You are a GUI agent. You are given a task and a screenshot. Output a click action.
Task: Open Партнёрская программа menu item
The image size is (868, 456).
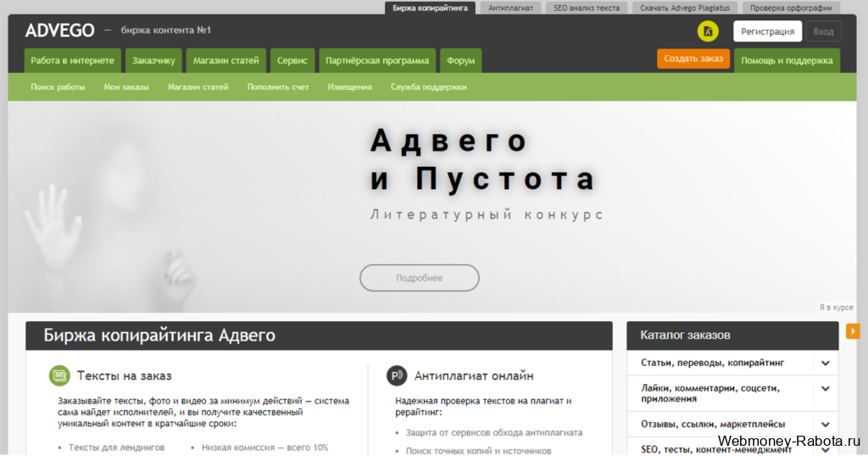377,61
